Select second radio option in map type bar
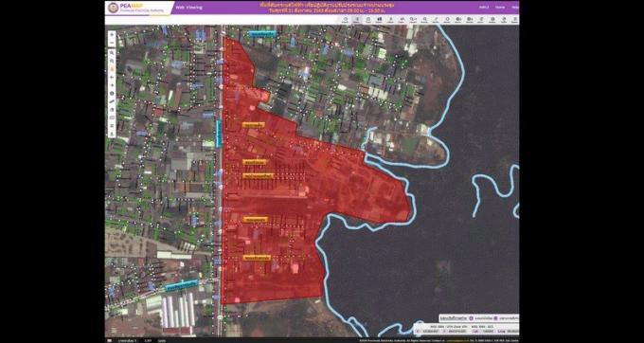This screenshot has height=343, width=644. [x=495, y=318]
